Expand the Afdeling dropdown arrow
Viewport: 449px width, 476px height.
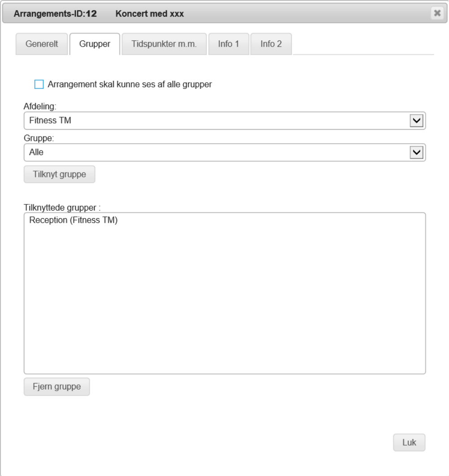click(x=417, y=121)
